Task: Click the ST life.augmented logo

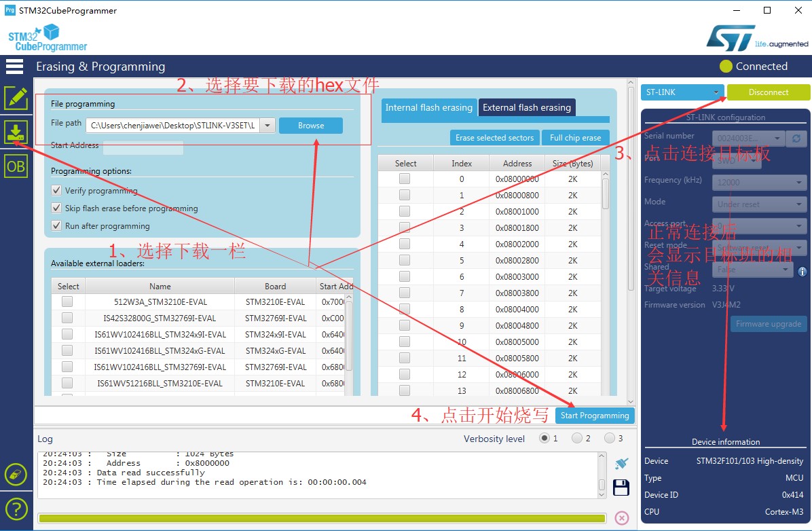Action: click(x=757, y=38)
